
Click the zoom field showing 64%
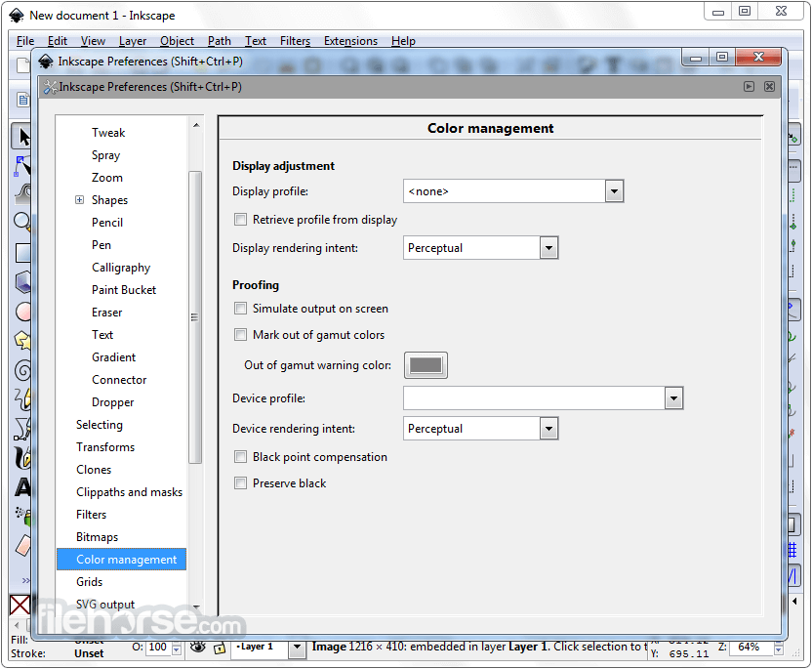[x=751, y=648]
